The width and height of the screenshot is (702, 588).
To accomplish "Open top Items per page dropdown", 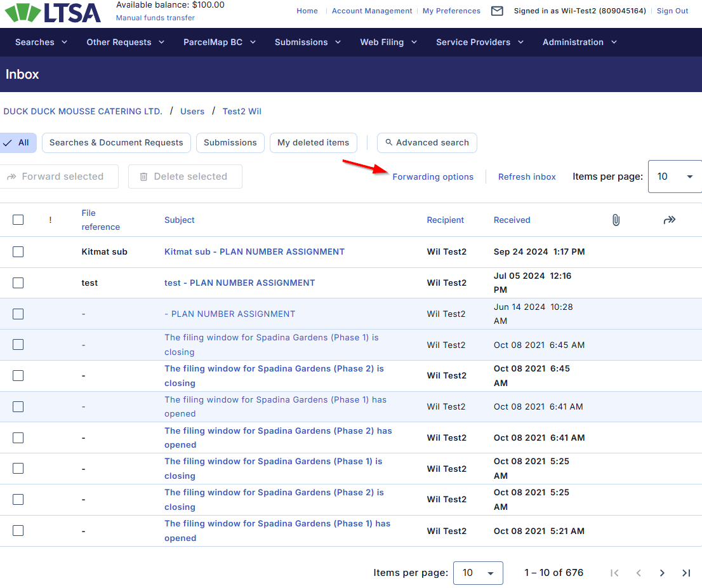I will point(674,177).
